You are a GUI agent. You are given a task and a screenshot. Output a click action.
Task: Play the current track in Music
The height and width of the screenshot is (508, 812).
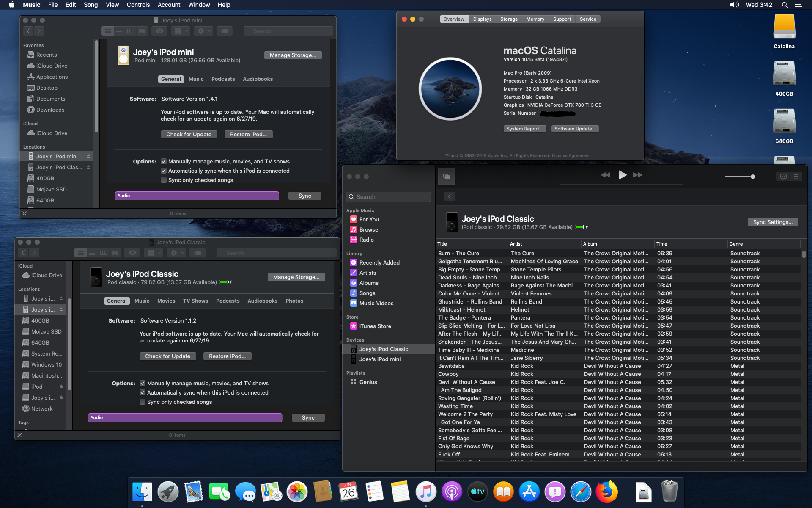point(622,175)
